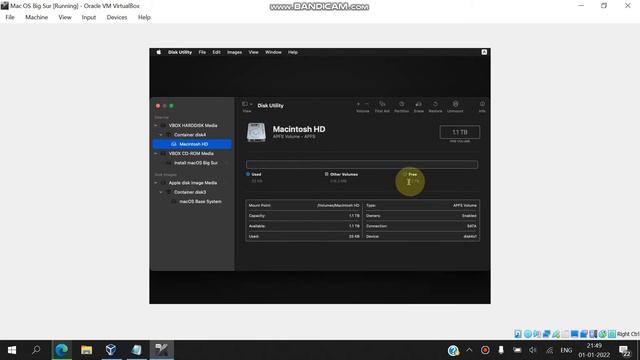The height and width of the screenshot is (360, 640).
Task: Click VirtualBox optical drive status icon
Action: tap(527, 334)
